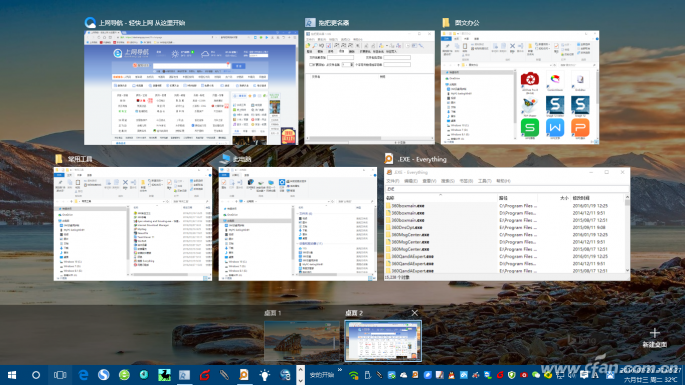The height and width of the screenshot is (385, 685).
Task: Open the 查看(V) menu in Everything
Action: (429, 181)
